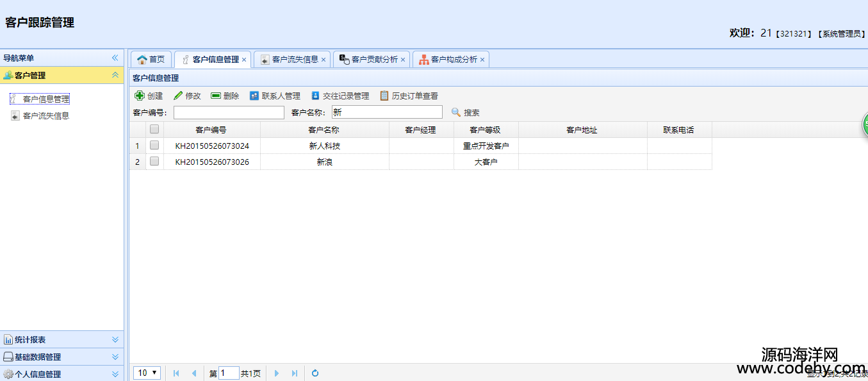The image size is (868, 381).
Task: Check the row for 新人科技
Action: pyautogui.click(x=154, y=146)
